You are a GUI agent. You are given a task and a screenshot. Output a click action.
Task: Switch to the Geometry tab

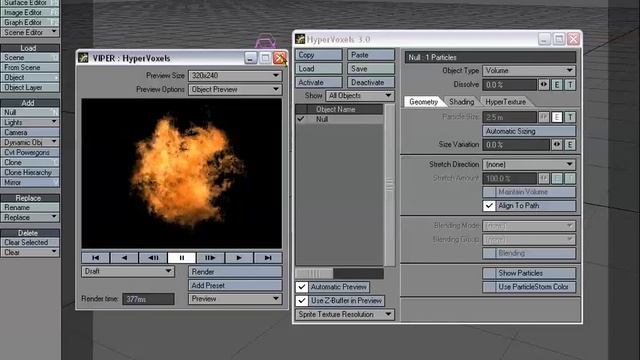[x=423, y=102]
